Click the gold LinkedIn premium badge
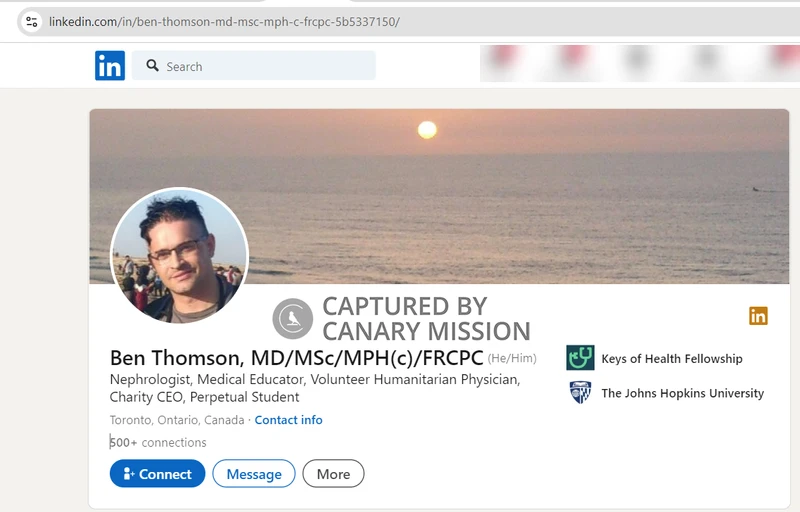This screenshot has width=800, height=512. point(758,316)
